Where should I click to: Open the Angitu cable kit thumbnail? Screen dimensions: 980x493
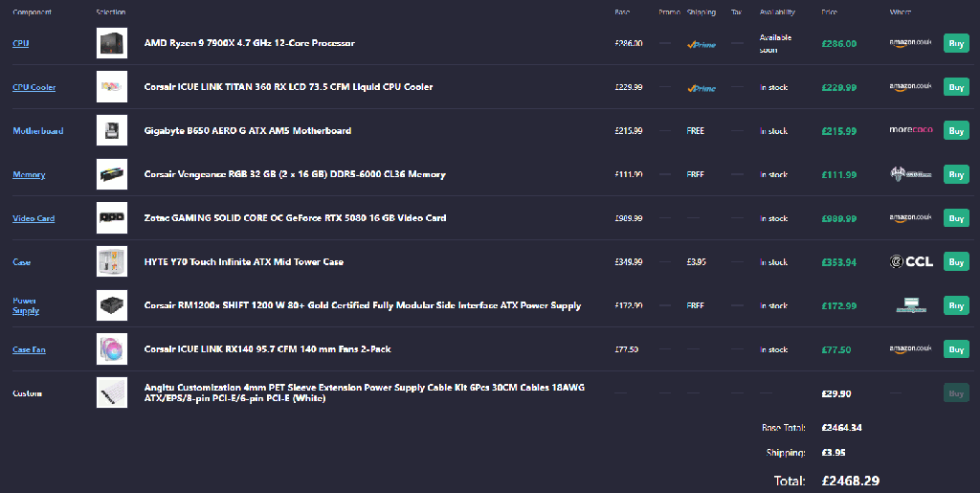112,393
